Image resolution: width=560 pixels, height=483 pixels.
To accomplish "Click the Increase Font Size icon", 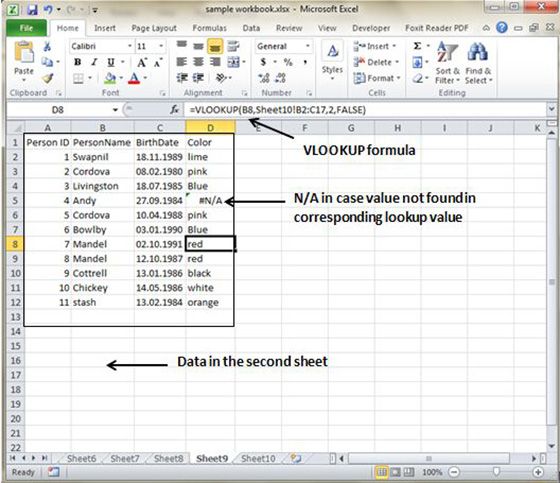I will (x=142, y=63).
